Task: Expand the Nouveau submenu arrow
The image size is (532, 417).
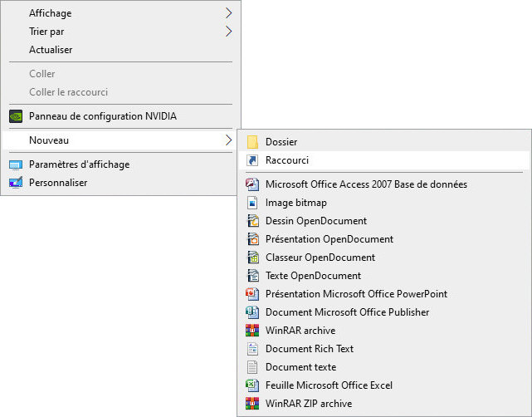Action: pyautogui.click(x=228, y=140)
